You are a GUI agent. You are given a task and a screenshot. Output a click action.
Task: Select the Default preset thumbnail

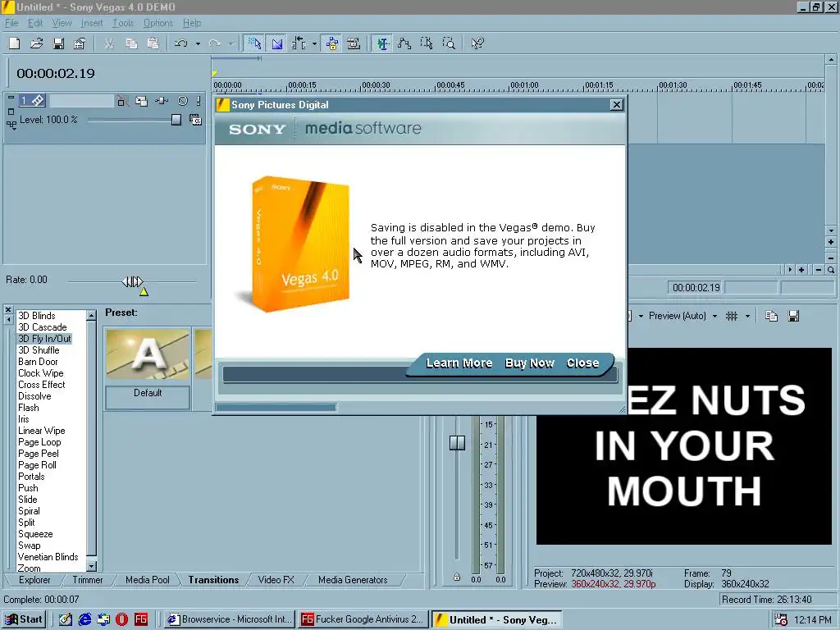coord(148,354)
